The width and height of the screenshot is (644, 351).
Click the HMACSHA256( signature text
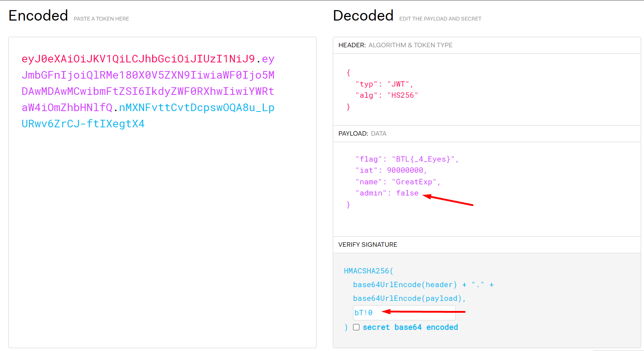click(369, 271)
